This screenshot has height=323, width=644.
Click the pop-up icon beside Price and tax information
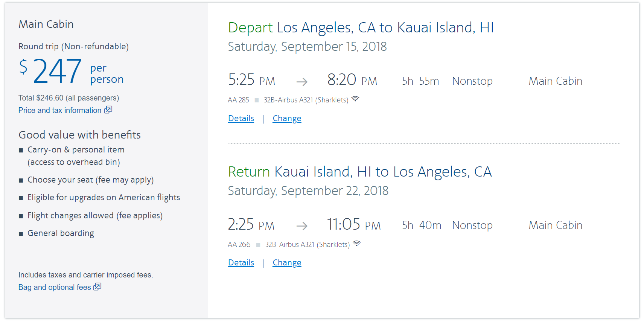(x=108, y=110)
